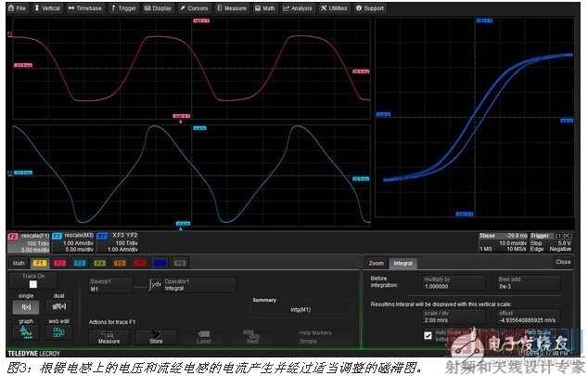Select the XY trace descriptor box
This screenshot has width=588, height=376.
[118, 242]
